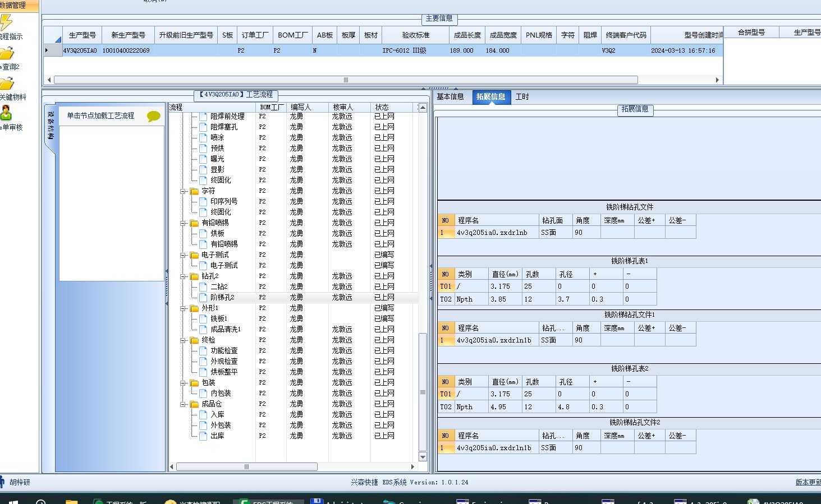Click program name cell 4v3q205ia0.zxdrlnb
This screenshot has width=821, height=504.
(x=497, y=233)
